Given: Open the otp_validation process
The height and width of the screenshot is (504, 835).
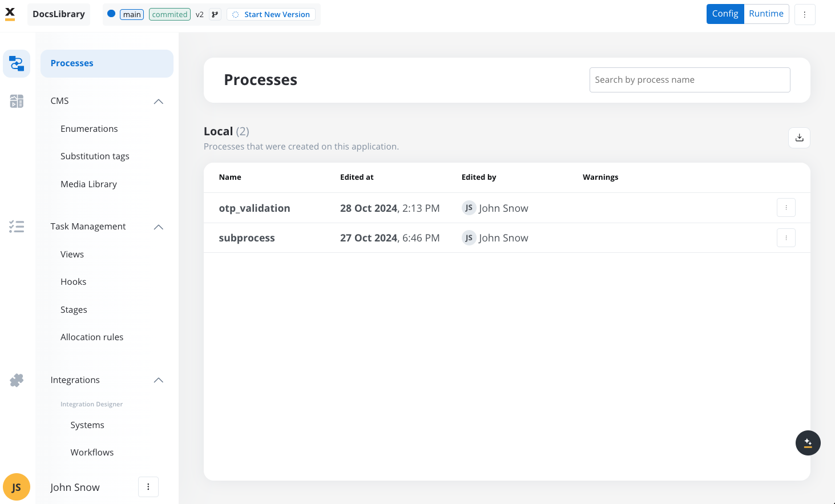Looking at the screenshot, I should pyautogui.click(x=255, y=208).
